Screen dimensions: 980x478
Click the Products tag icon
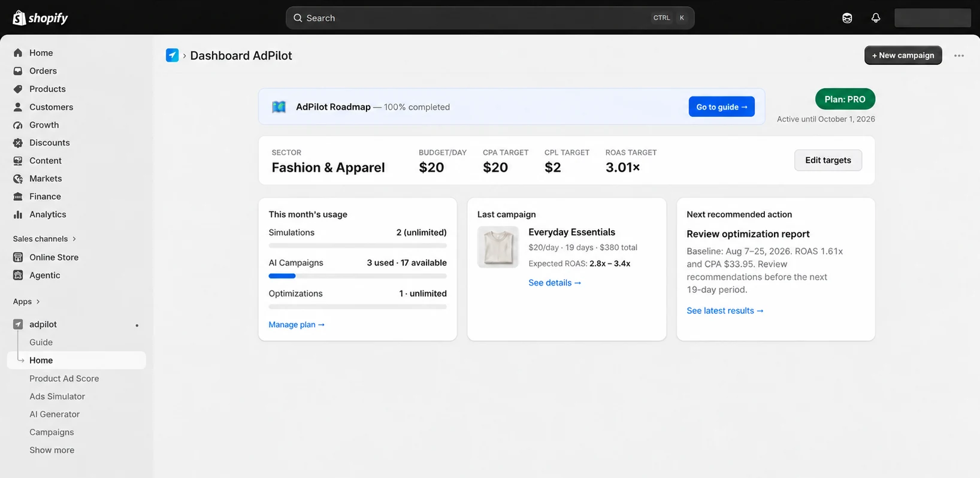18,89
